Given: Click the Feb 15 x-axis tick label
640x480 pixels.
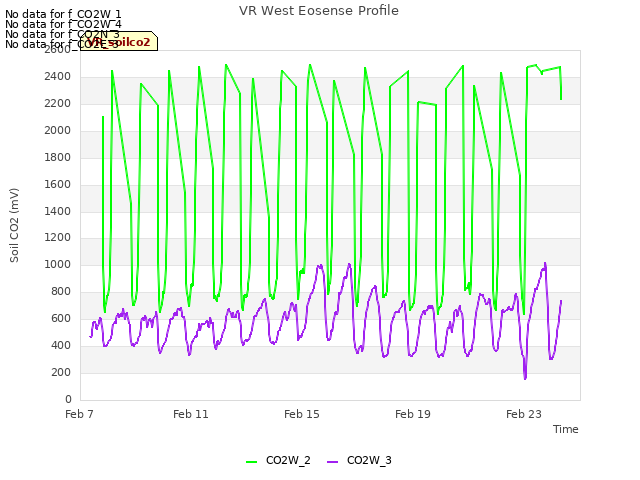Looking at the screenshot, I should click(x=302, y=414).
